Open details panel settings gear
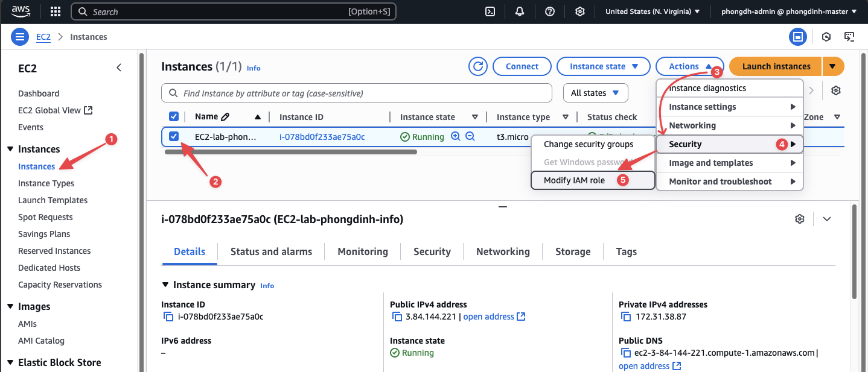 click(800, 219)
